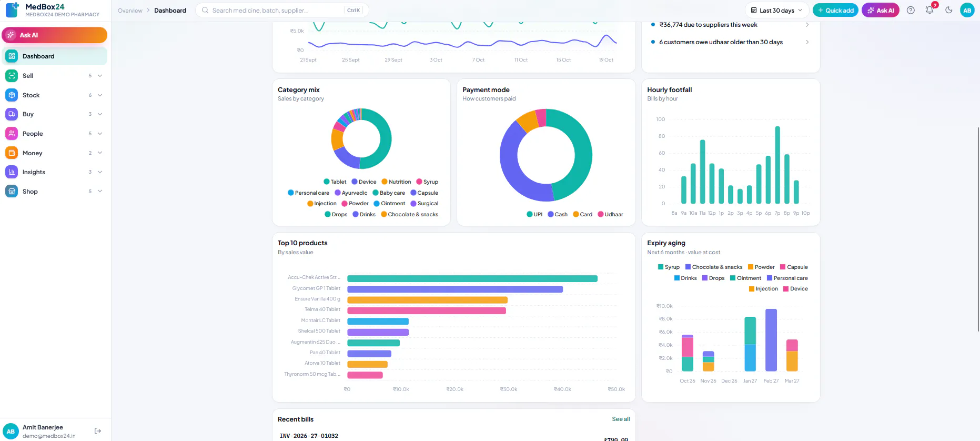Toggle UPI legend in Payment mode
The width and height of the screenshot is (980, 441).
(x=534, y=215)
